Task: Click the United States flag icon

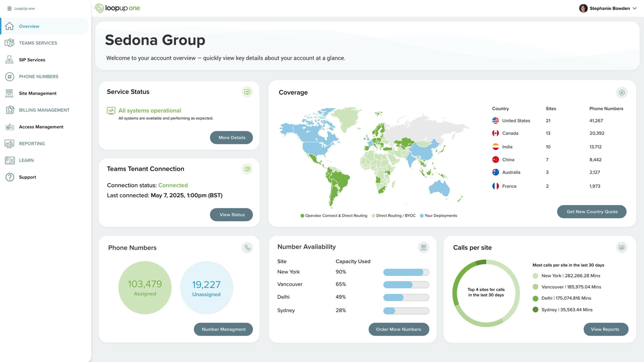Action: tap(496, 120)
